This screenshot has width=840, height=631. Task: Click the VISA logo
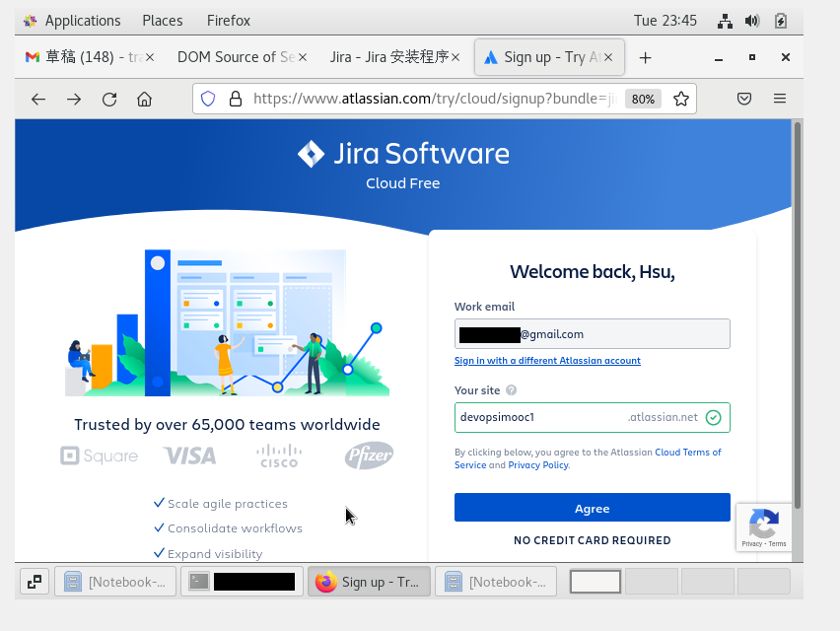click(x=189, y=456)
